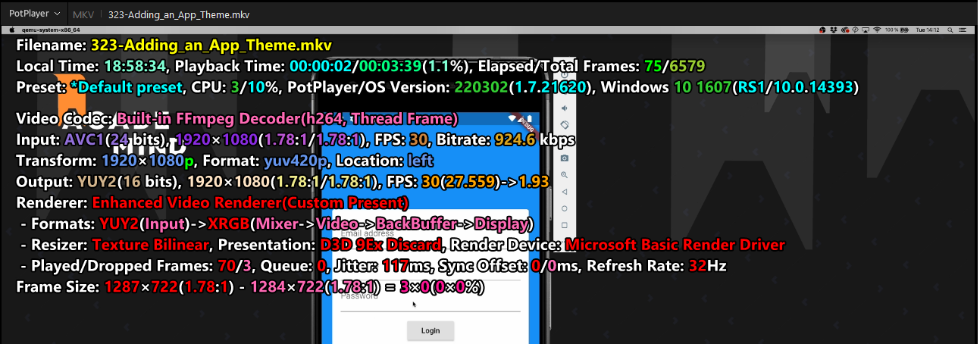
Task: Tap the emulator Overview square button
Action: coord(565,225)
